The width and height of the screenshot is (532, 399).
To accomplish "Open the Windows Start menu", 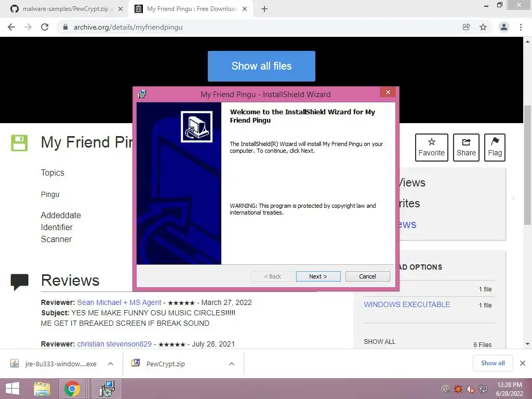I will [12, 389].
